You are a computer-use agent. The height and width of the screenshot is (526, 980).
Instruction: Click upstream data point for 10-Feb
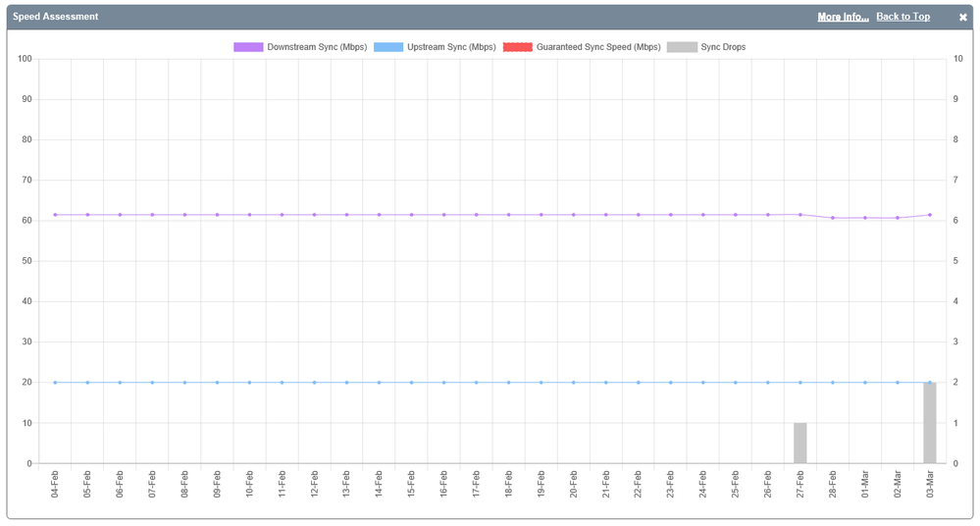(249, 383)
